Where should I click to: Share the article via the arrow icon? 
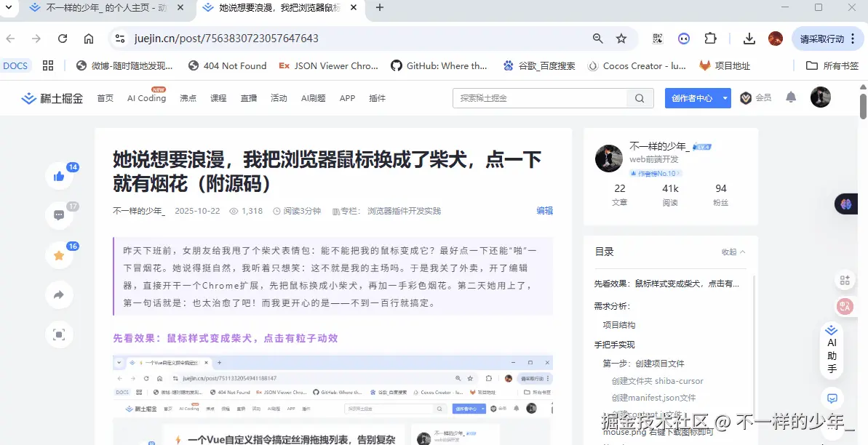(x=59, y=294)
